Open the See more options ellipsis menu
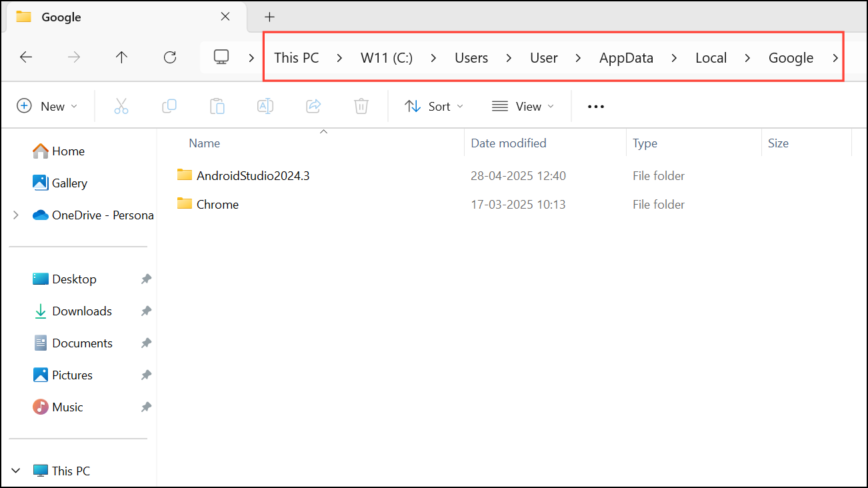This screenshot has height=488, width=868. pos(595,106)
